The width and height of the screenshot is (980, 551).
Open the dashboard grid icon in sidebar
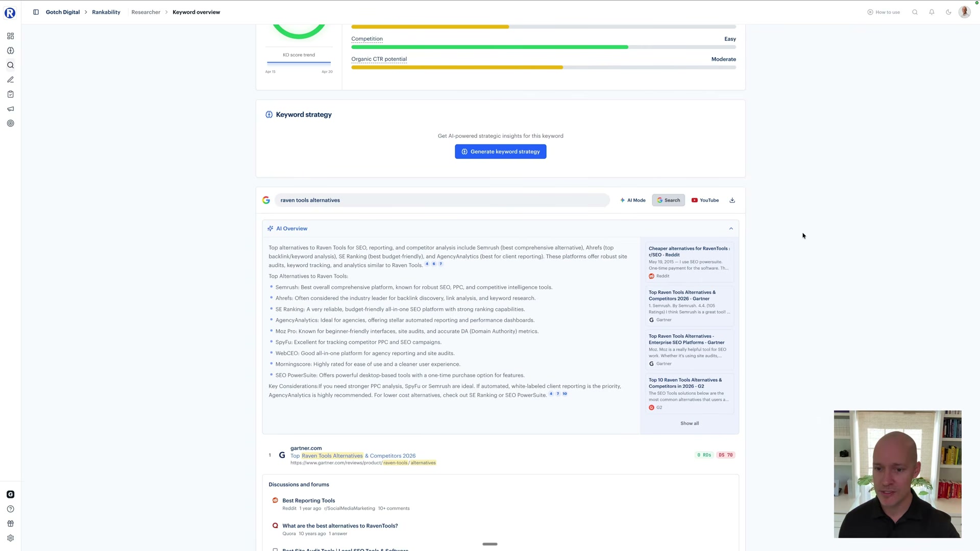coord(10,36)
